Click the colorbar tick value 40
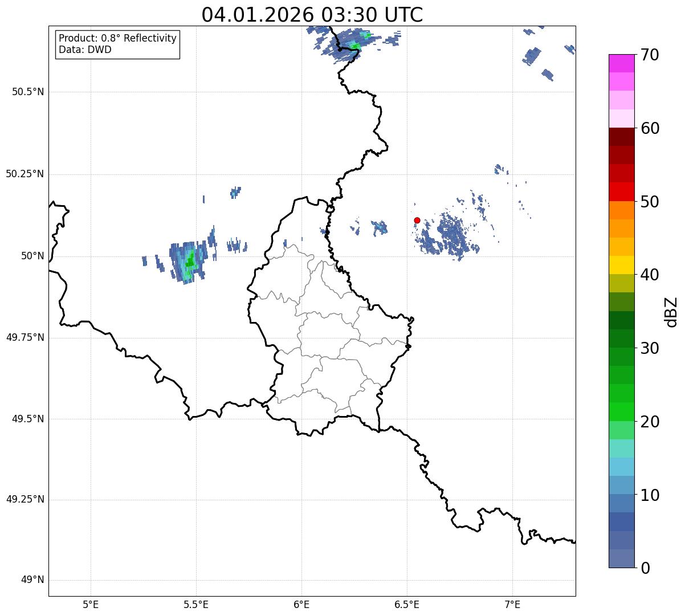Screen dimensions: 685x616 (x=650, y=275)
